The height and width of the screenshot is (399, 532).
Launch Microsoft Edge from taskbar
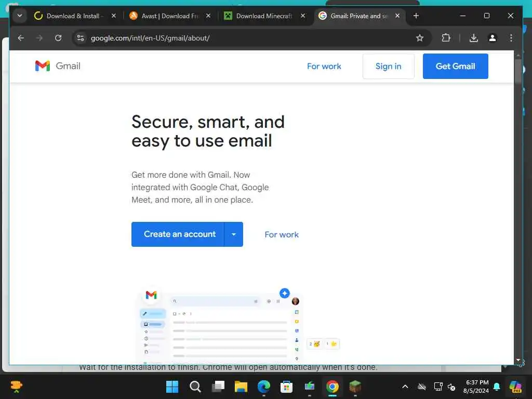tap(264, 387)
